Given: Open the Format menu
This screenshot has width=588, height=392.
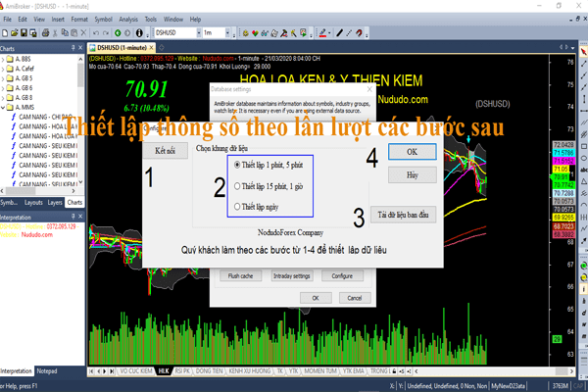Looking at the screenshot, I should pyautogui.click(x=79, y=20).
